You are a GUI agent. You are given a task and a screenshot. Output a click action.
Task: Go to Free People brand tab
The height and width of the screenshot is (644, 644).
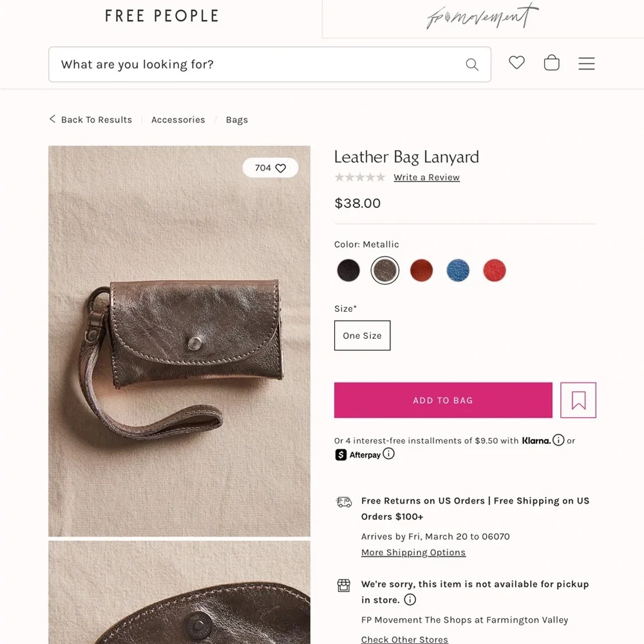click(x=162, y=17)
